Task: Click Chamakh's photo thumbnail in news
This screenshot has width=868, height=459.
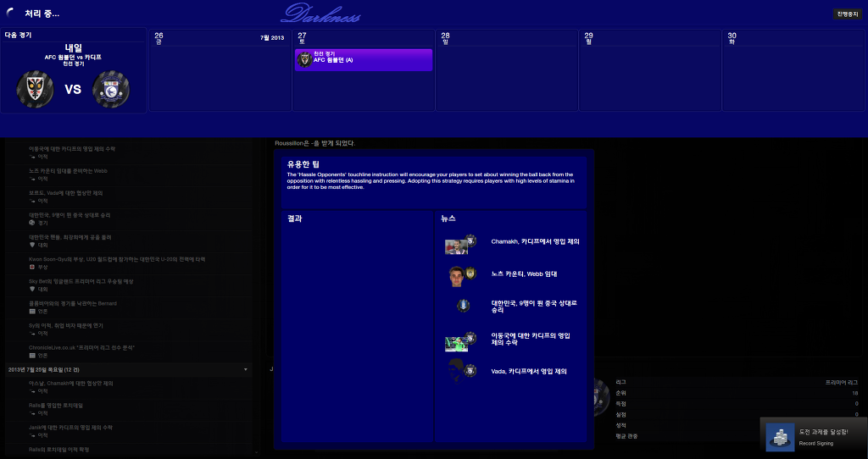Action: coord(456,247)
